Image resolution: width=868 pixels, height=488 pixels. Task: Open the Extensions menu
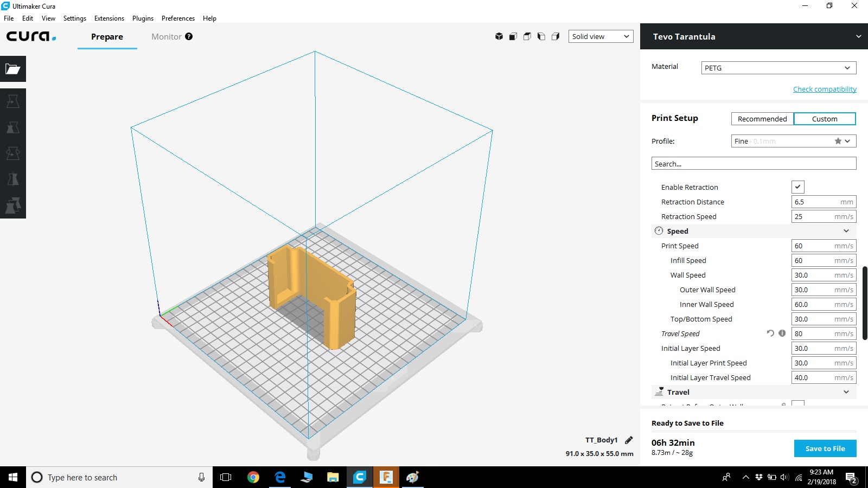tap(109, 18)
